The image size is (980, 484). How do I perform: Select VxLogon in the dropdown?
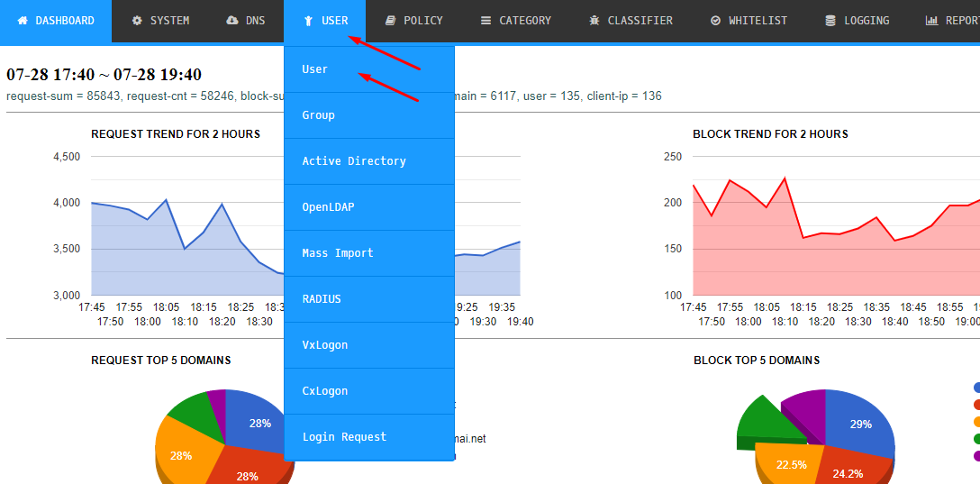click(x=368, y=345)
